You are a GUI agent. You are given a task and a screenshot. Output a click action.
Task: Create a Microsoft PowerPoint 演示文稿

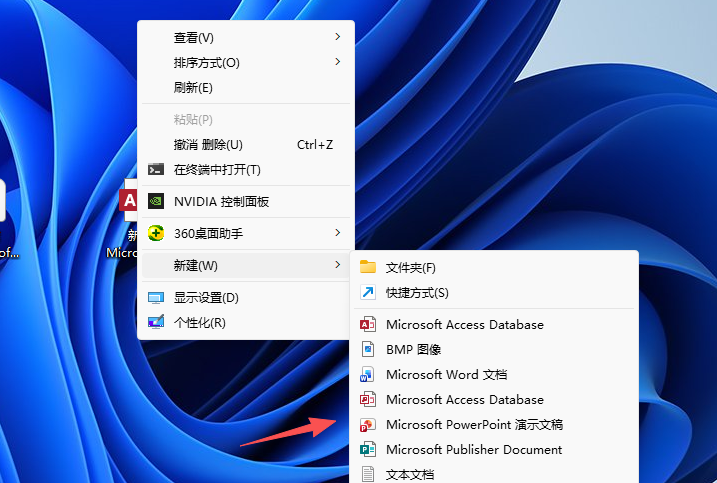(494, 424)
